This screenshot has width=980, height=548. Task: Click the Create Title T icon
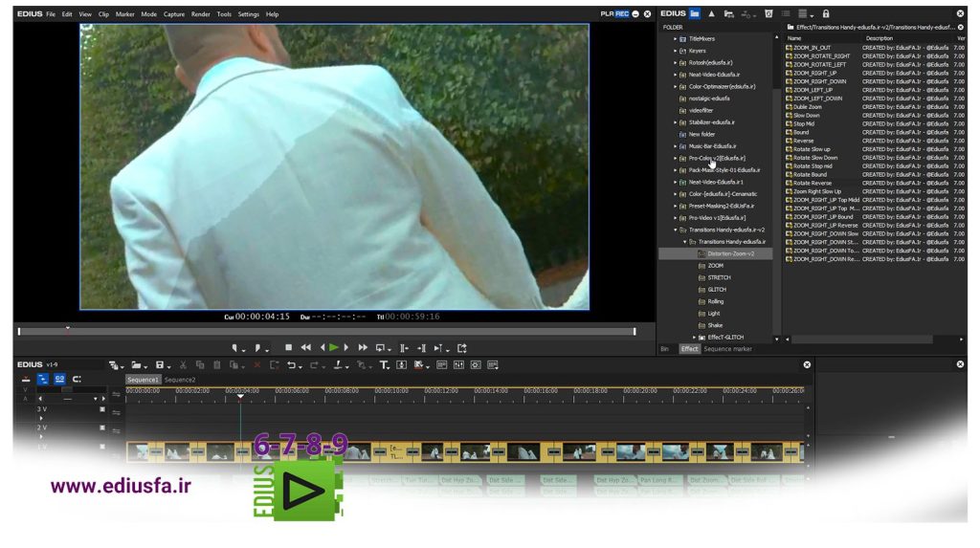tap(384, 365)
